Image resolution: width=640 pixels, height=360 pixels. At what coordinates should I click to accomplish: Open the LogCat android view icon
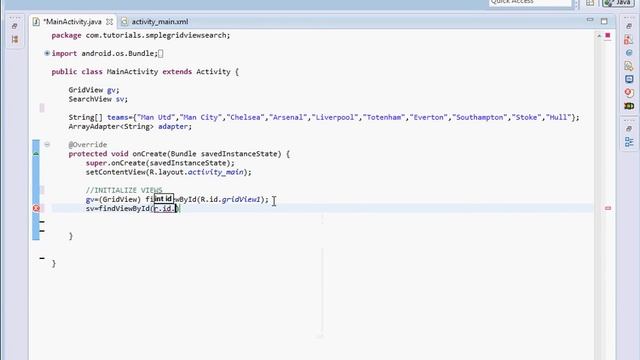pos(629,106)
